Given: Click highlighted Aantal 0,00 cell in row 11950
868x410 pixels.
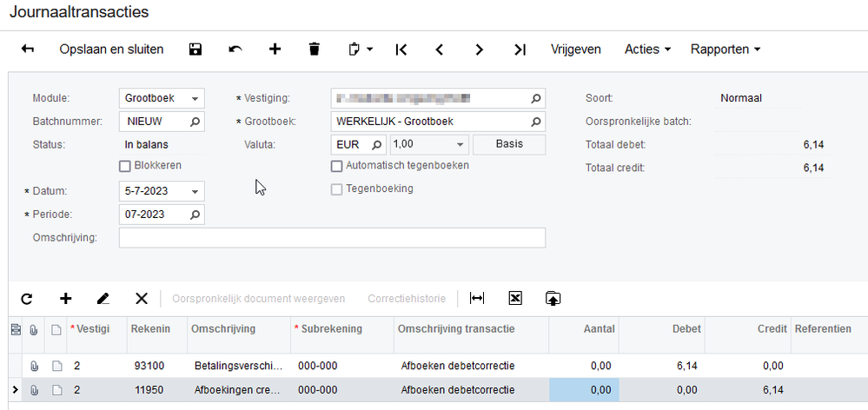Looking at the screenshot, I should [584, 390].
